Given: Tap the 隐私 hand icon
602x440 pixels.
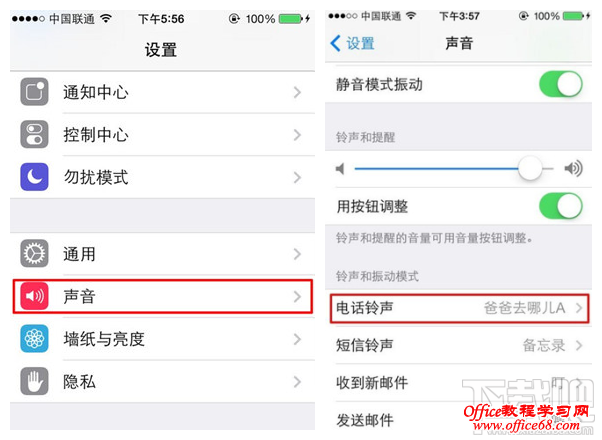Looking at the screenshot, I should pyautogui.click(x=34, y=381).
